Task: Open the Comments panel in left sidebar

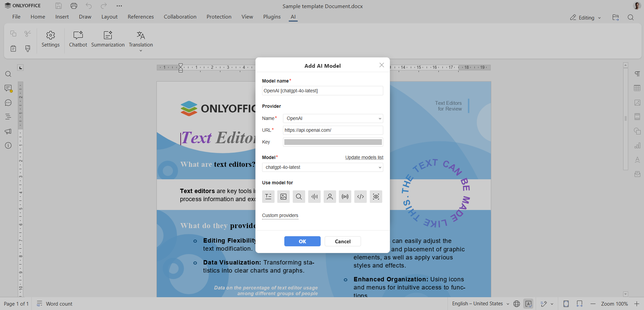Action: (x=8, y=88)
